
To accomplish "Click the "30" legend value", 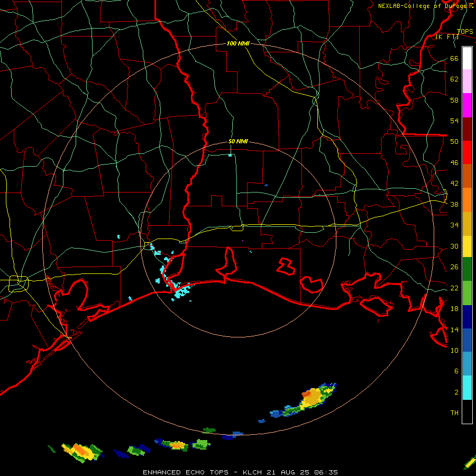I will tap(454, 246).
